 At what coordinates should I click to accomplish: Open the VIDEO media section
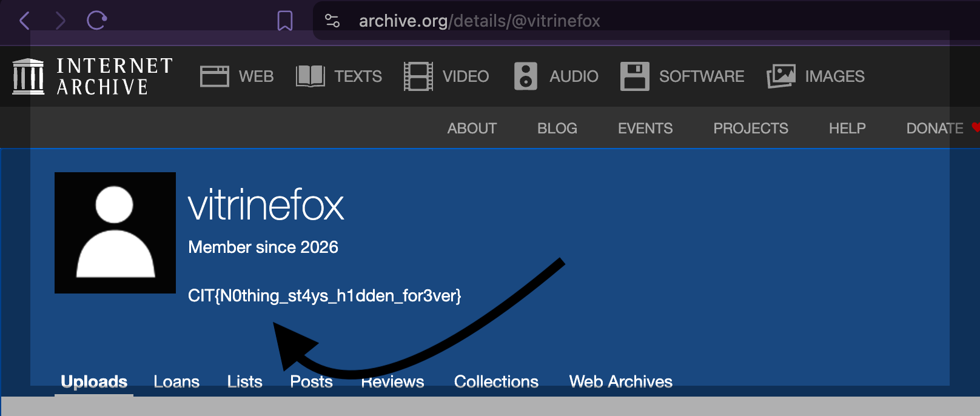click(x=466, y=76)
